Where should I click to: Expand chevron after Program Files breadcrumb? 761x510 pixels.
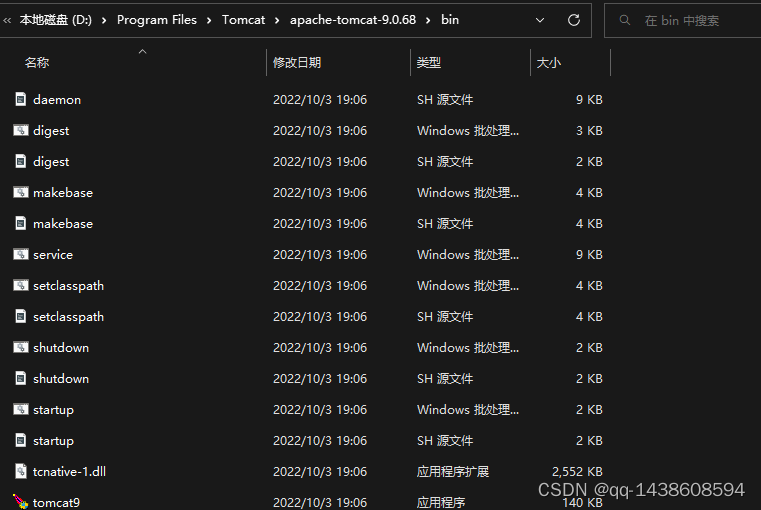click(x=209, y=20)
